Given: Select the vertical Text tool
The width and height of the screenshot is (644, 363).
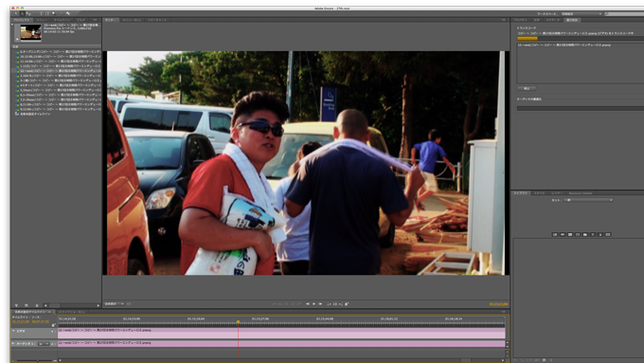Looking at the screenshot, I should pos(47,13).
